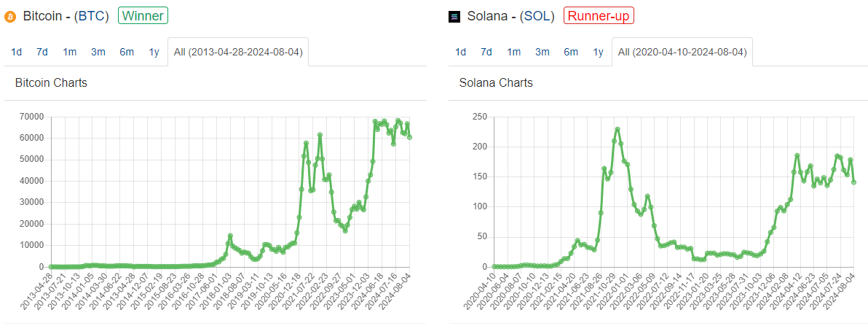Open the 1m tab for Solana
This screenshot has height=334, width=868.
514,52
